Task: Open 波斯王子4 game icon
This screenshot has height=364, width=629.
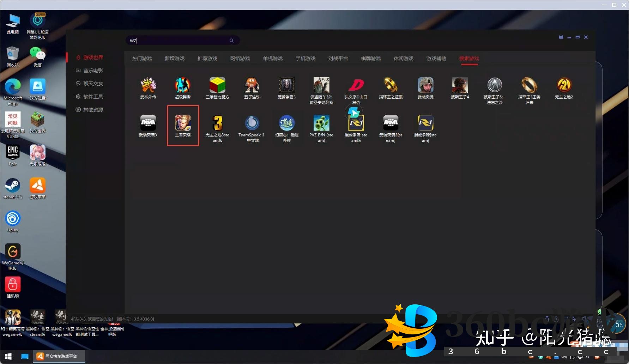Action: click(x=460, y=86)
